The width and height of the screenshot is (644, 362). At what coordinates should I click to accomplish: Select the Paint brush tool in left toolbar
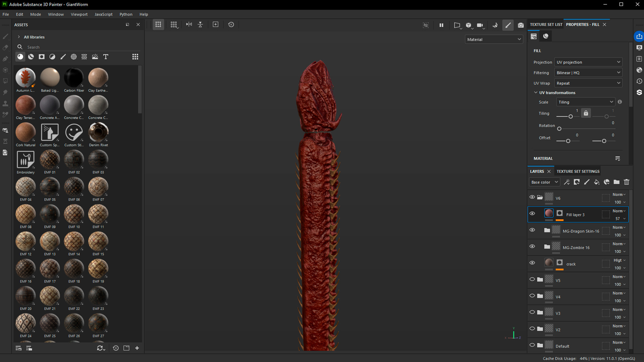click(5, 36)
